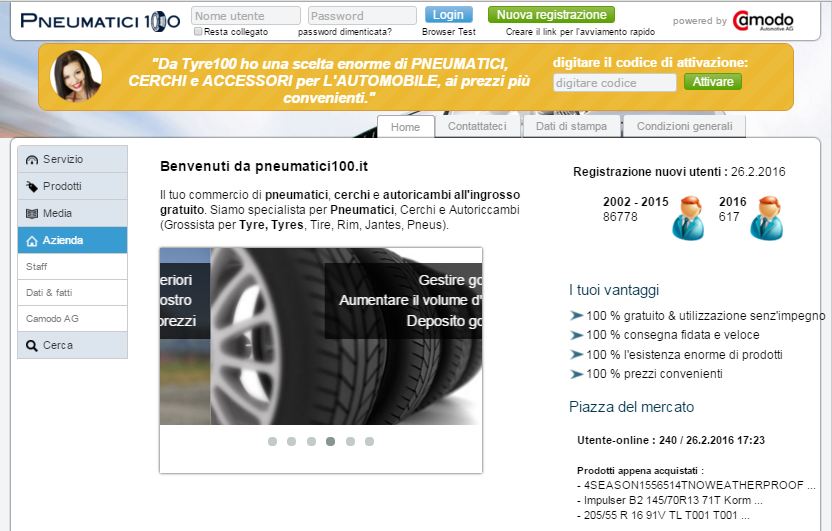Viewport: 832px width, 531px height.
Task: Click the house icon beside Azienda
Action: [32, 241]
